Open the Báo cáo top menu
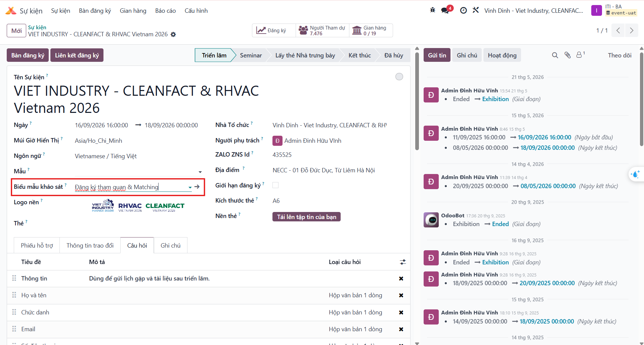The image size is (644, 345). [x=165, y=11]
